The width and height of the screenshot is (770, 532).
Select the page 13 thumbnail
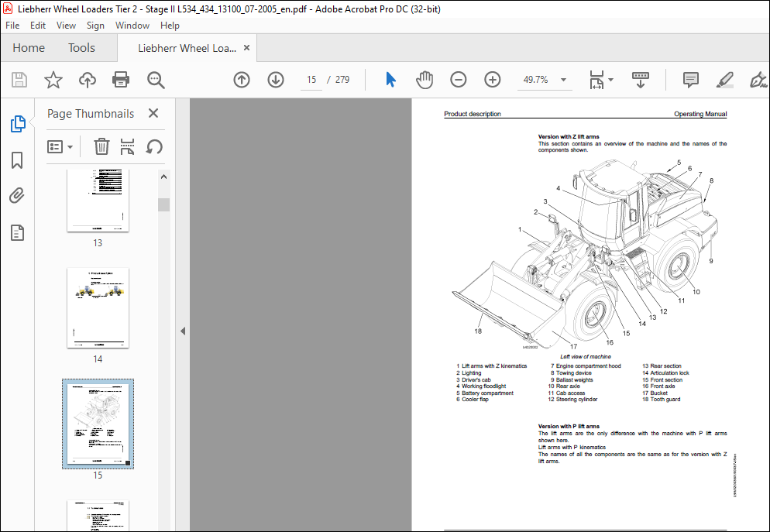tap(98, 201)
